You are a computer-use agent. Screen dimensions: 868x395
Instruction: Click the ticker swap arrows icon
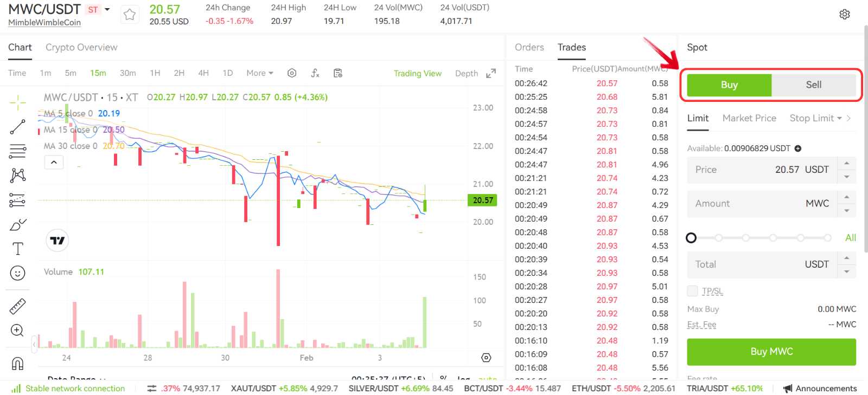[x=152, y=388]
